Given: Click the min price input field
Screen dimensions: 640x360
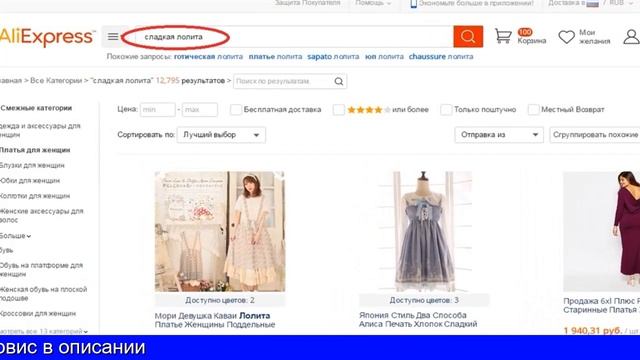Looking at the screenshot, I should click(x=158, y=109).
